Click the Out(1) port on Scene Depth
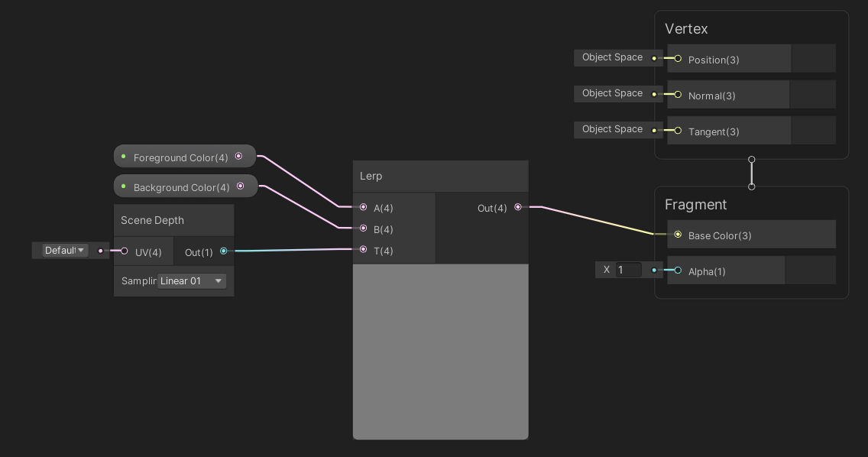 pos(224,250)
